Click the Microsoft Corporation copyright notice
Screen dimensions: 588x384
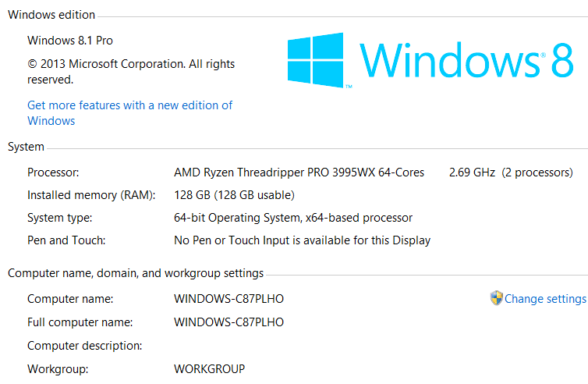(x=131, y=72)
